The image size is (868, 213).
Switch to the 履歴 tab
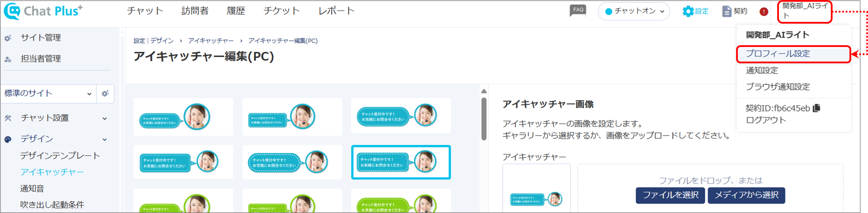[x=236, y=11]
